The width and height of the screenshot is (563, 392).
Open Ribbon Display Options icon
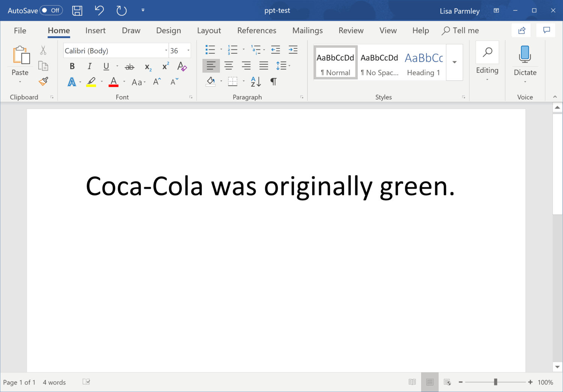[x=496, y=11]
